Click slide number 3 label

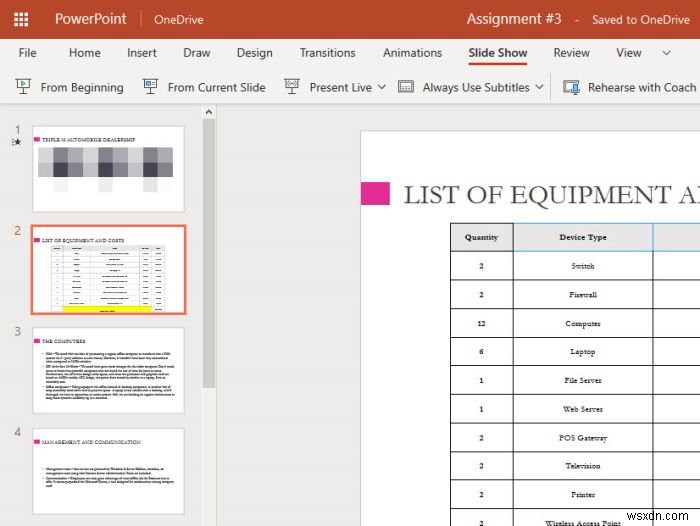click(x=17, y=331)
